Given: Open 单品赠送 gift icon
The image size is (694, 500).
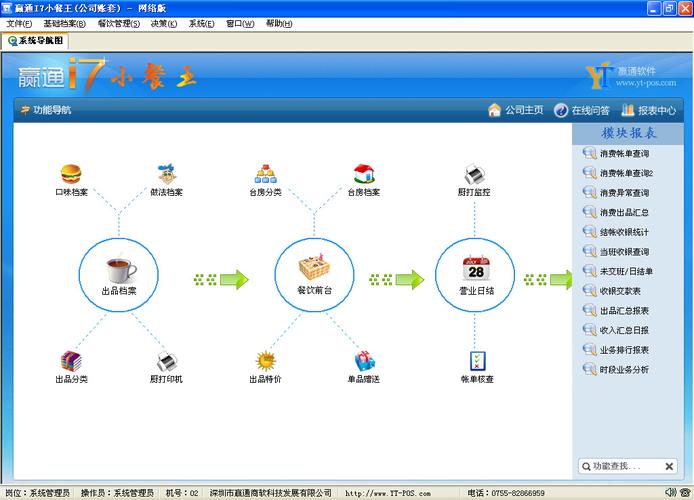Looking at the screenshot, I should click(363, 361).
